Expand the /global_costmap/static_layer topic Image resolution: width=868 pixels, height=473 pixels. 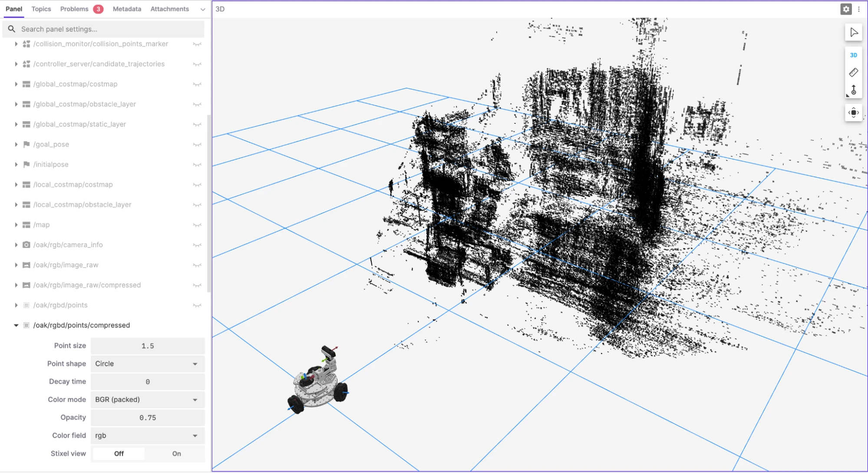[x=16, y=124]
